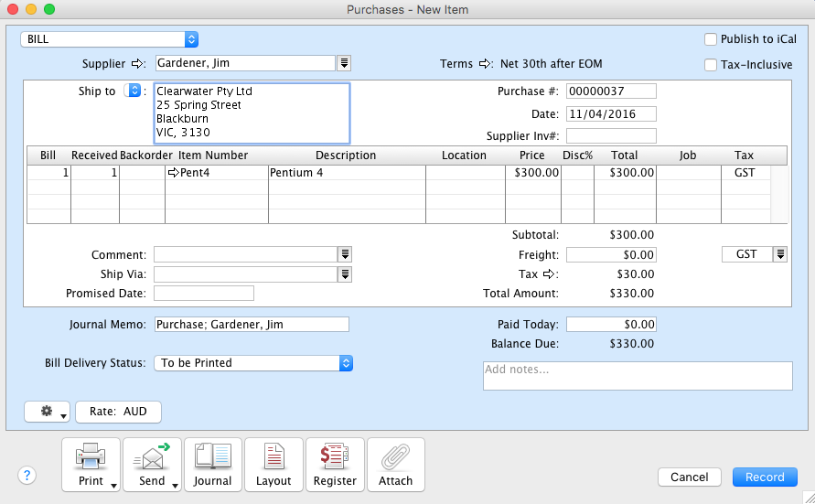Enable Publish to iCal checkbox
The image size is (815, 504).
click(x=711, y=39)
